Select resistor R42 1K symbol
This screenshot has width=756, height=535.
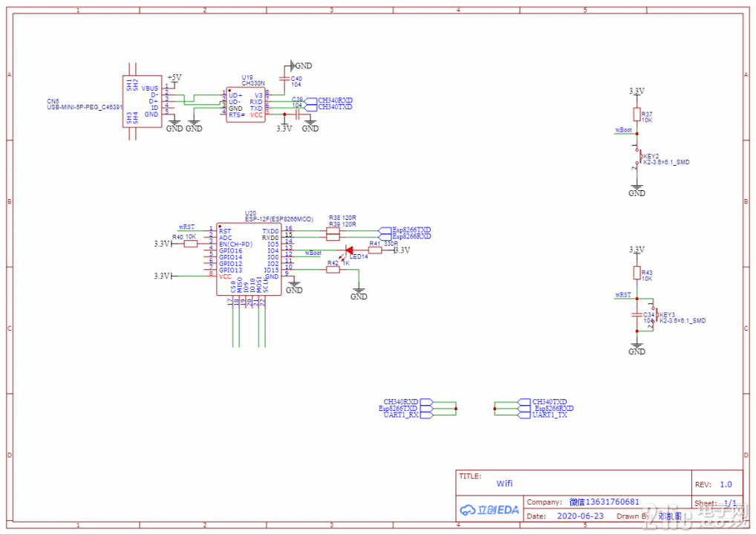click(x=333, y=270)
